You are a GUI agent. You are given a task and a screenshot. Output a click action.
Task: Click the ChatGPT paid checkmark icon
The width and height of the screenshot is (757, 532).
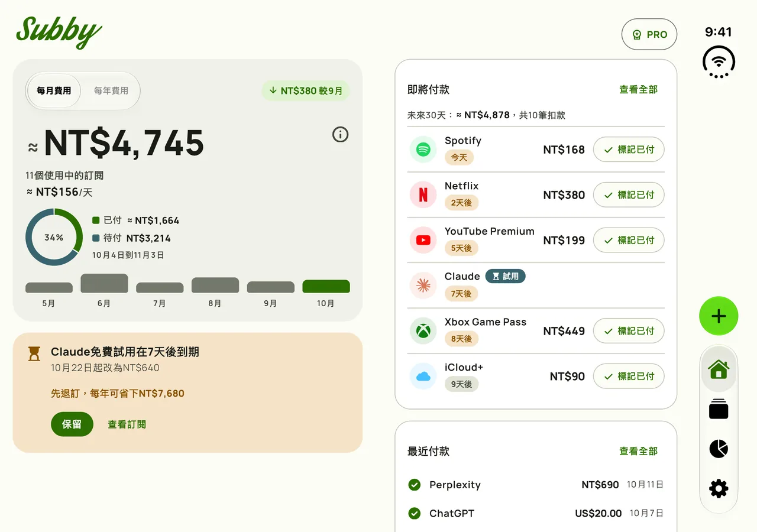click(x=415, y=513)
